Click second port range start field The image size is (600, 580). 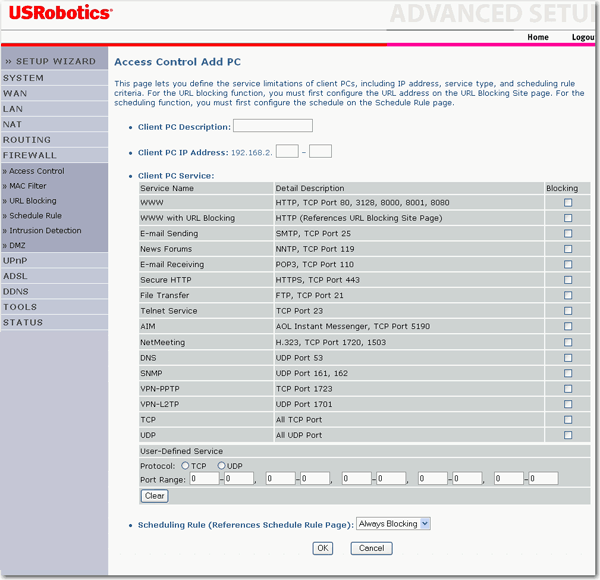tap(280, 479)
